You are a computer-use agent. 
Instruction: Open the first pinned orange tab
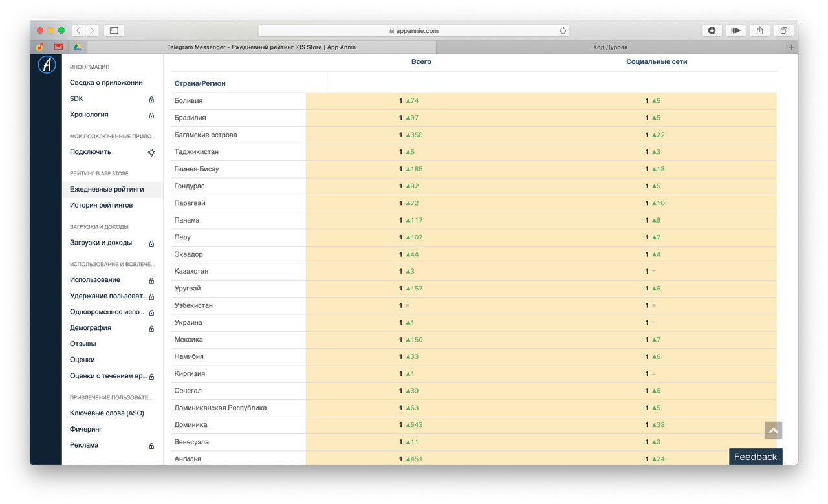click(40, 47)
